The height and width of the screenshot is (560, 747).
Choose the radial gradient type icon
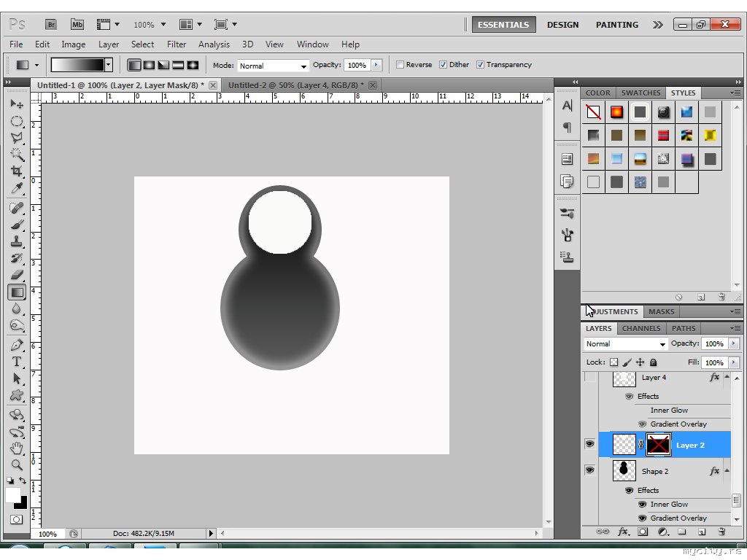149,65
